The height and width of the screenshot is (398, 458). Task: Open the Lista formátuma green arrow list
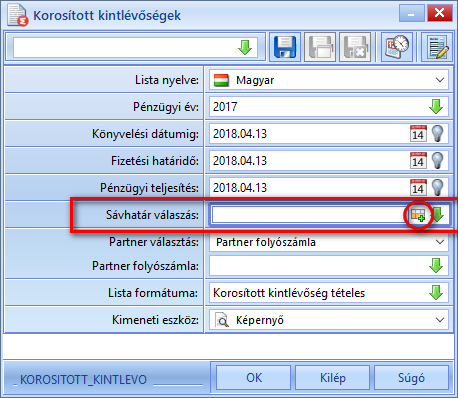[436, 293]
